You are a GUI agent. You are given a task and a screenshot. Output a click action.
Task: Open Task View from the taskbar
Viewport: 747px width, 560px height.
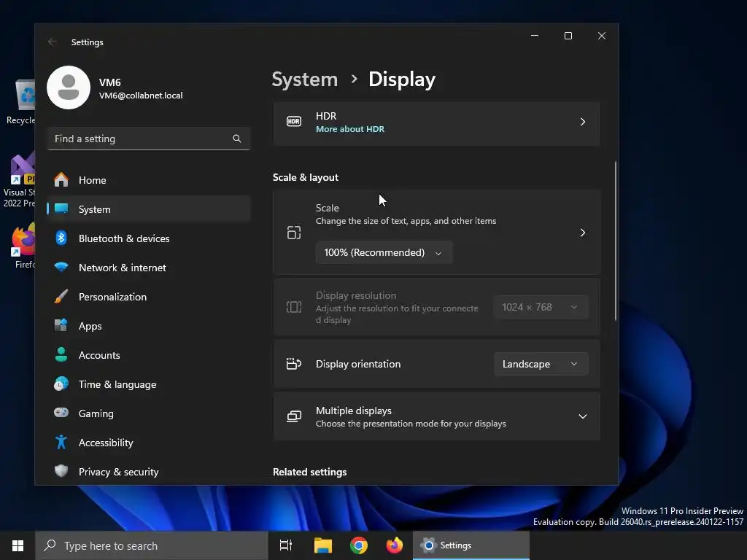286,545
